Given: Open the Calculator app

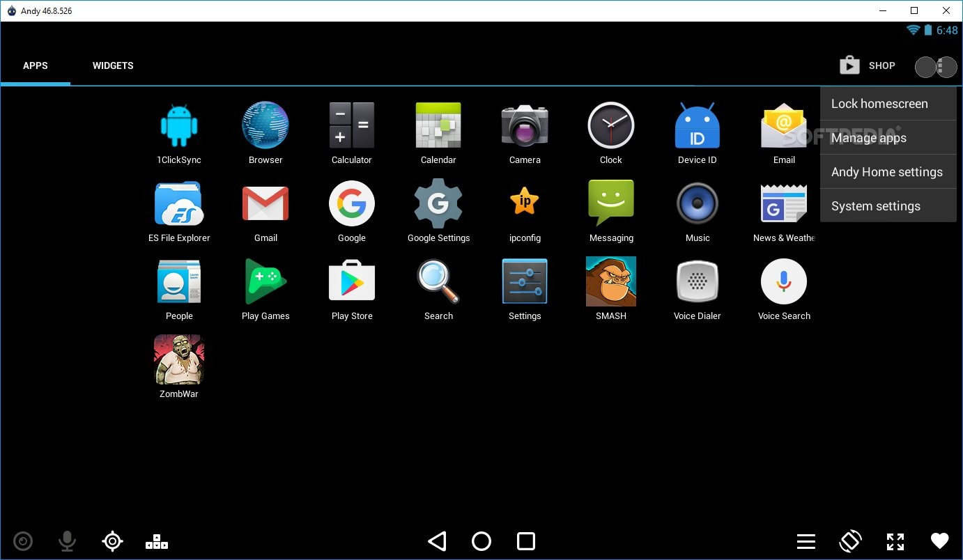Looking at the screenshot, I should click(352, 133).
